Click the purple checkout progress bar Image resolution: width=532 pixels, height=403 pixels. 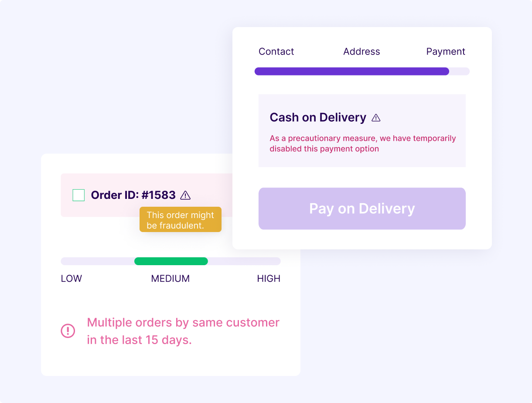tap(351, 72)
